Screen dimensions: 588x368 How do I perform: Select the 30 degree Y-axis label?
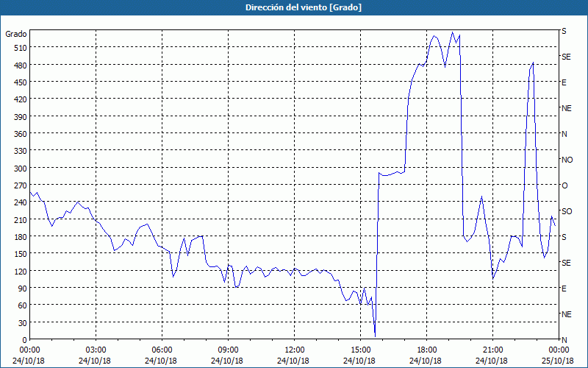pyautogui.click(x=23, y=323)
